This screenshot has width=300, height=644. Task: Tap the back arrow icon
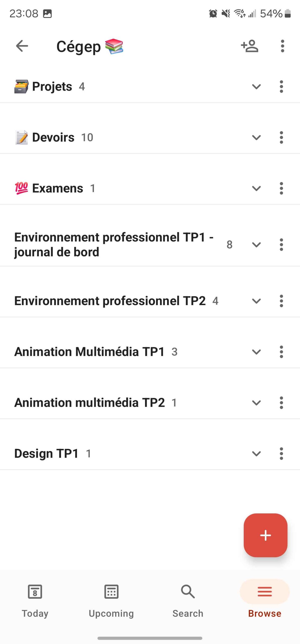22,46
